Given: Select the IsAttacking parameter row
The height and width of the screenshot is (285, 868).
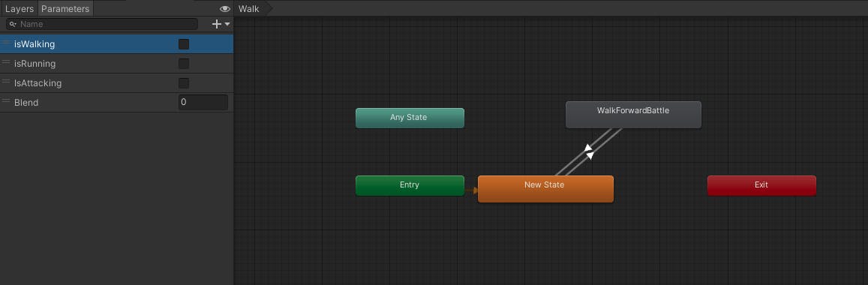Looking at the screenshot, I should (x=116, y=83).
